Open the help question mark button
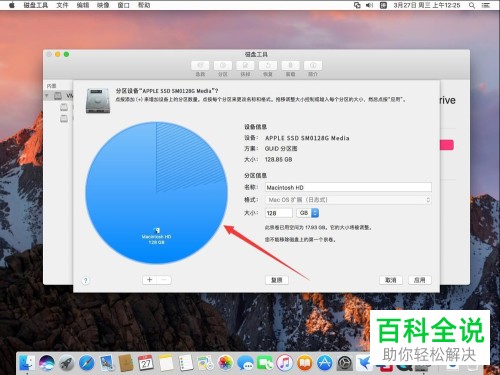This screenshot has height=375, width=500. click(x=85, y=281)
